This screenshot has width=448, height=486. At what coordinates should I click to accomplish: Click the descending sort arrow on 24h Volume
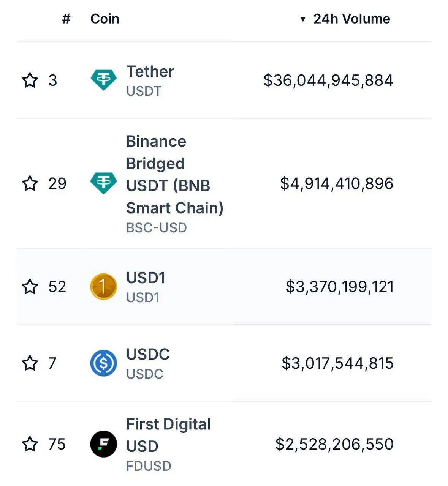pos(303,18)
